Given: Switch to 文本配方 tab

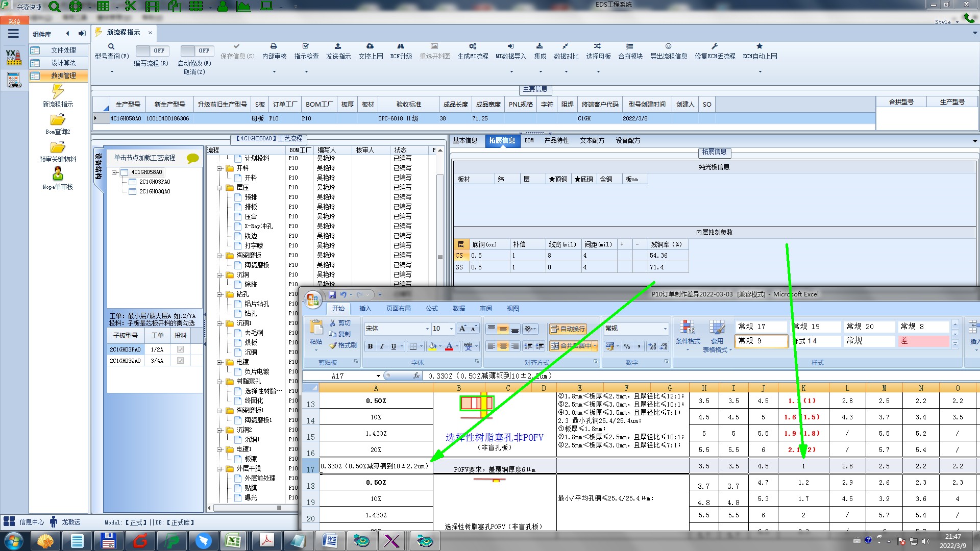Looking at the screenshot, I should coord(592,141).
